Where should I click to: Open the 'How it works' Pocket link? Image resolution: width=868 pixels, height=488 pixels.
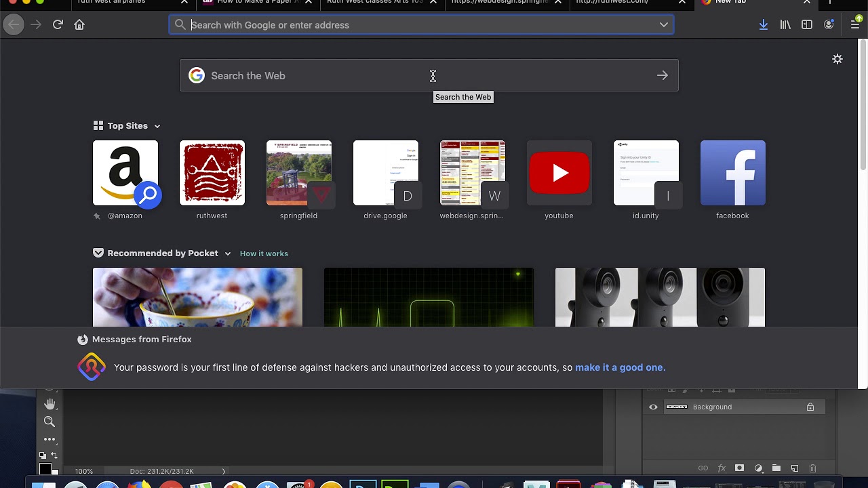pos(264,253)
